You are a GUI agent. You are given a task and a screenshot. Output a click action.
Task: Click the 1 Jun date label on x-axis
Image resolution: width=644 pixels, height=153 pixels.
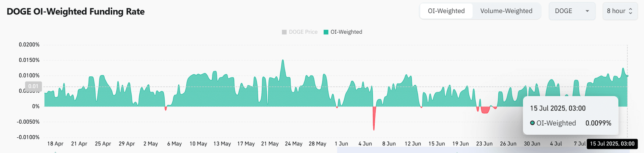click(341, 144)
